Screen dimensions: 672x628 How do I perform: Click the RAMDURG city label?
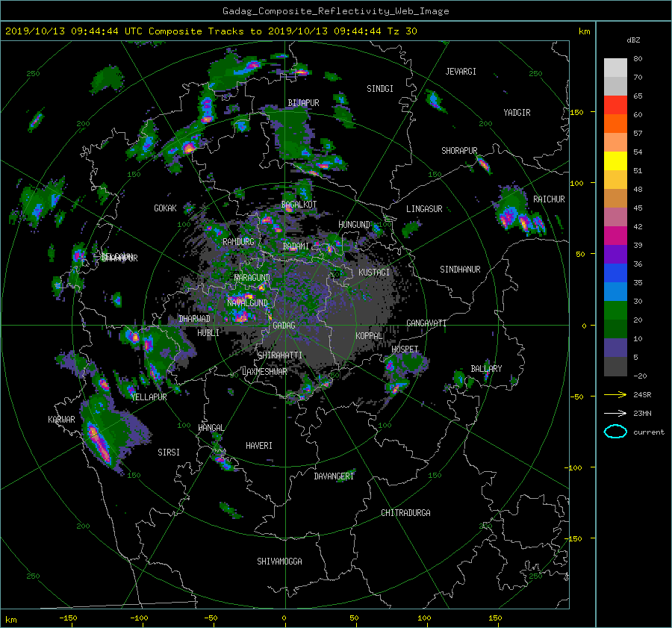238,242
